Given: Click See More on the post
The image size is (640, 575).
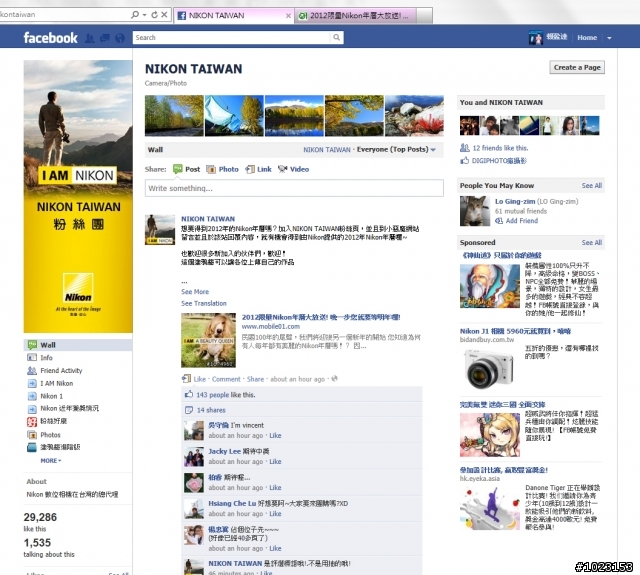Looking at the screenshot, I should click(195, 292).
